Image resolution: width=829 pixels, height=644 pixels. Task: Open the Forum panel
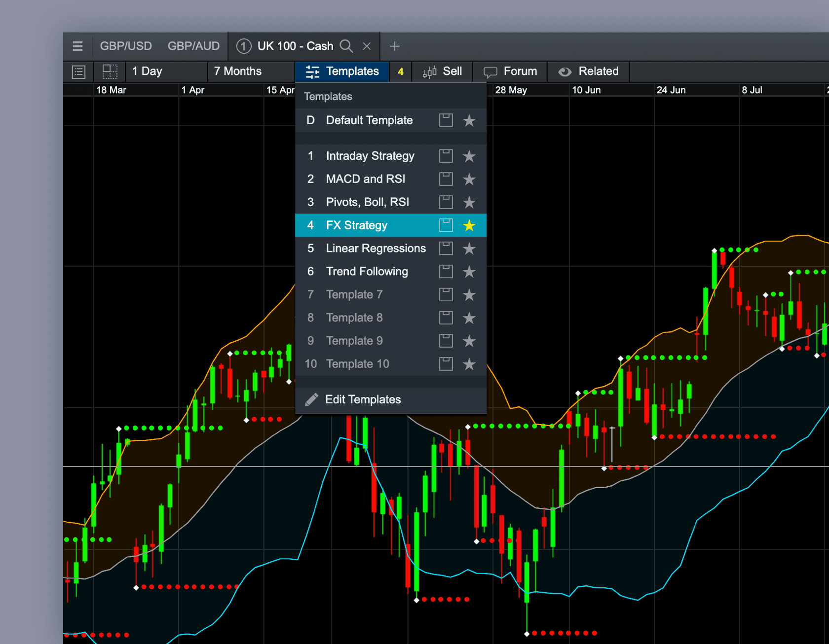[510, 72]
